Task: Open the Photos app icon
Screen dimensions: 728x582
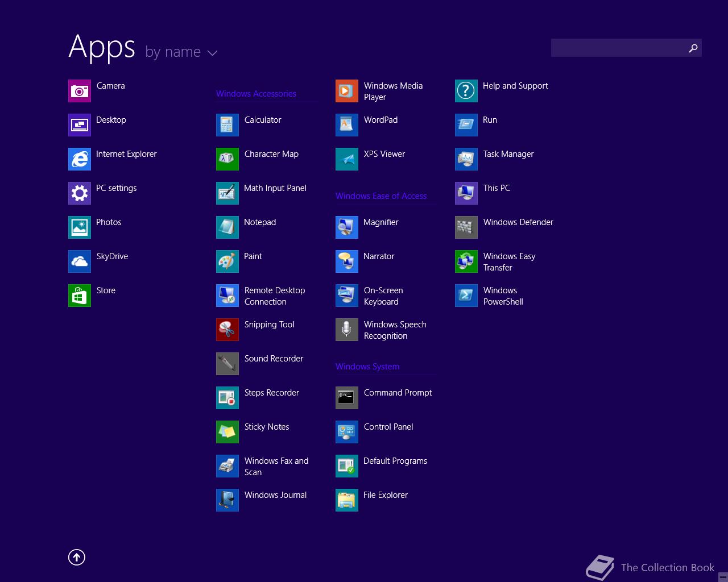Action: tap(80, 227)
